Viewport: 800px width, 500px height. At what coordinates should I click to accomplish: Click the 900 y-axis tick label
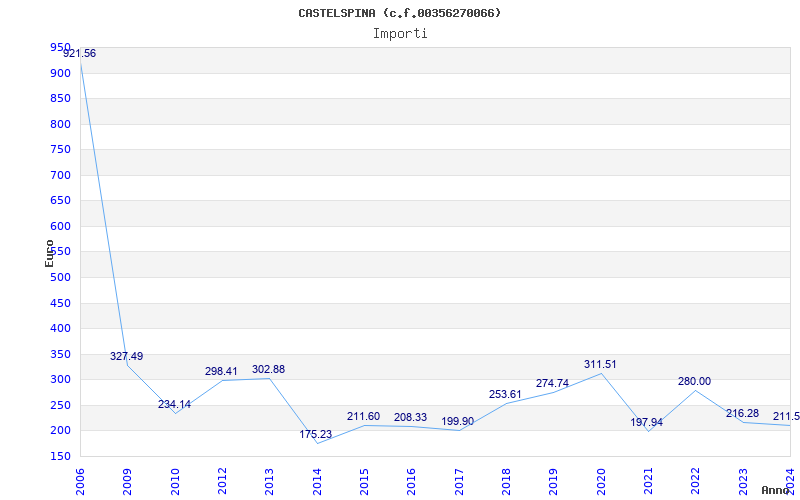[60, 73]
